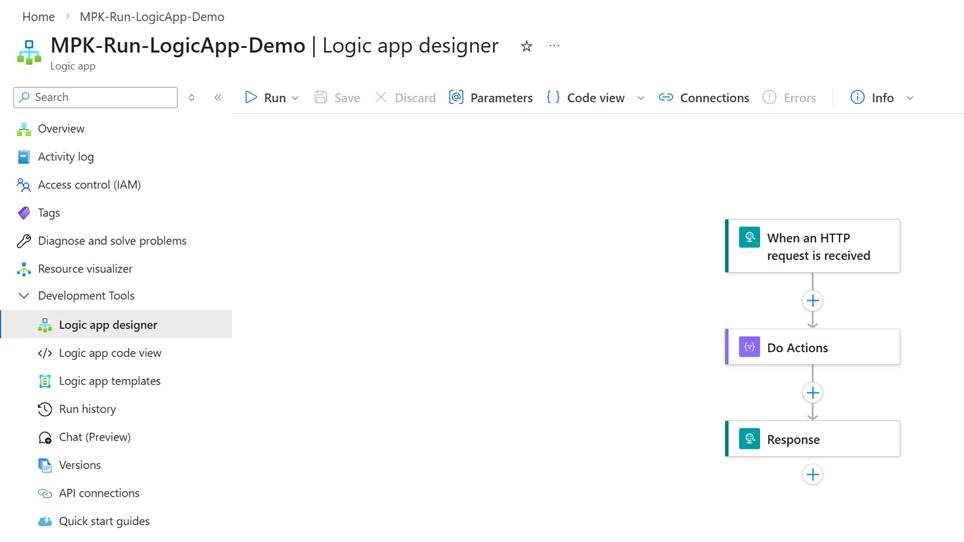Select the Do Actions scope node
The image size is (964, 542).
coord(812,347)
